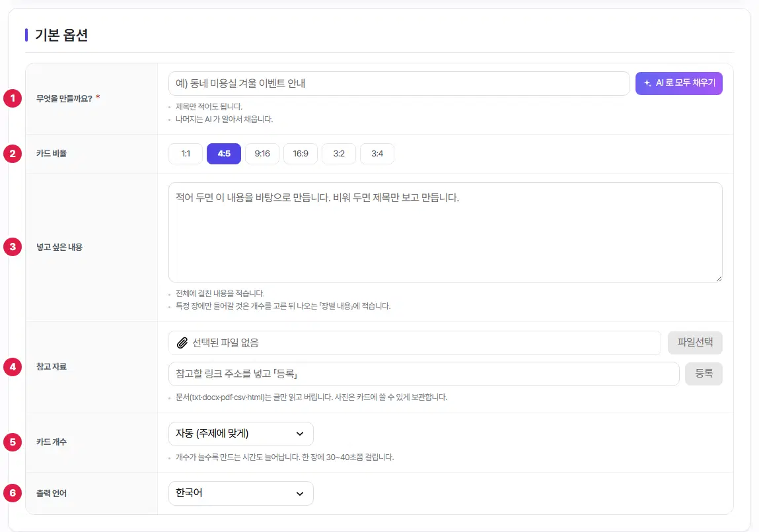
Task: Click the '기본 옵션' section heading
Action: click(x=61, y=35)
